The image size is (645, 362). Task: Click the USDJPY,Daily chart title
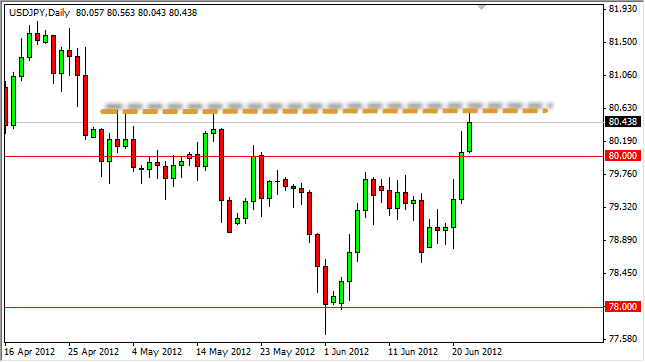(x=39, y=13)
